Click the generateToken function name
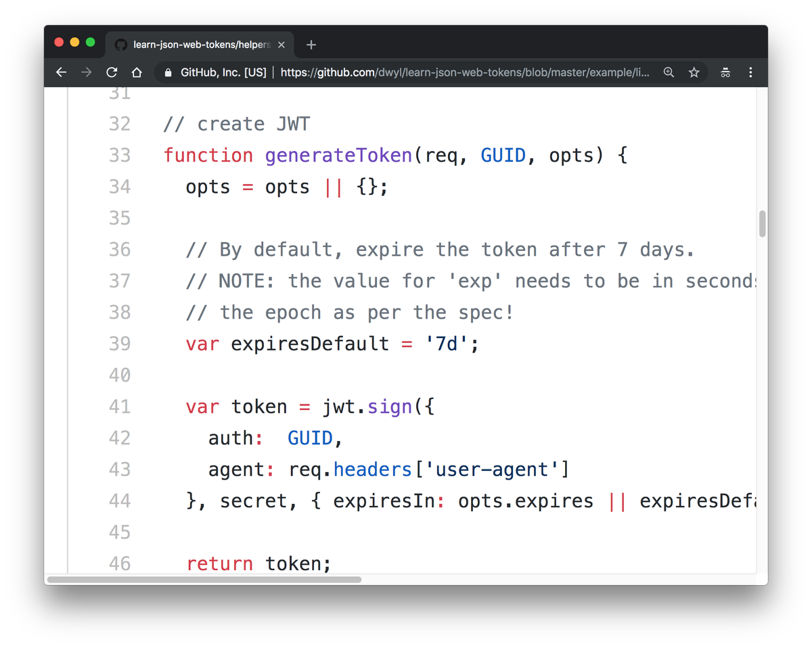This screenshot has width=812, height=648. 339,155
